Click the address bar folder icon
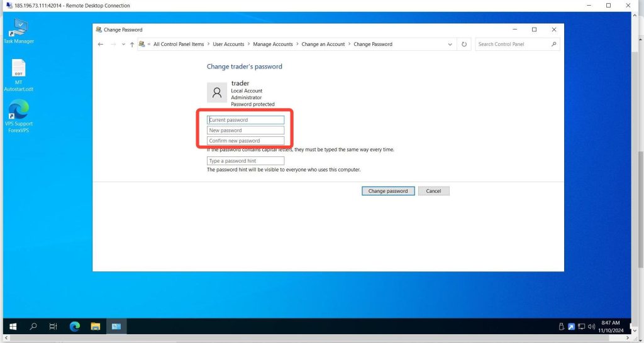Image resolution: width=644 pixels, height=343 pixels. coord(142,45)
